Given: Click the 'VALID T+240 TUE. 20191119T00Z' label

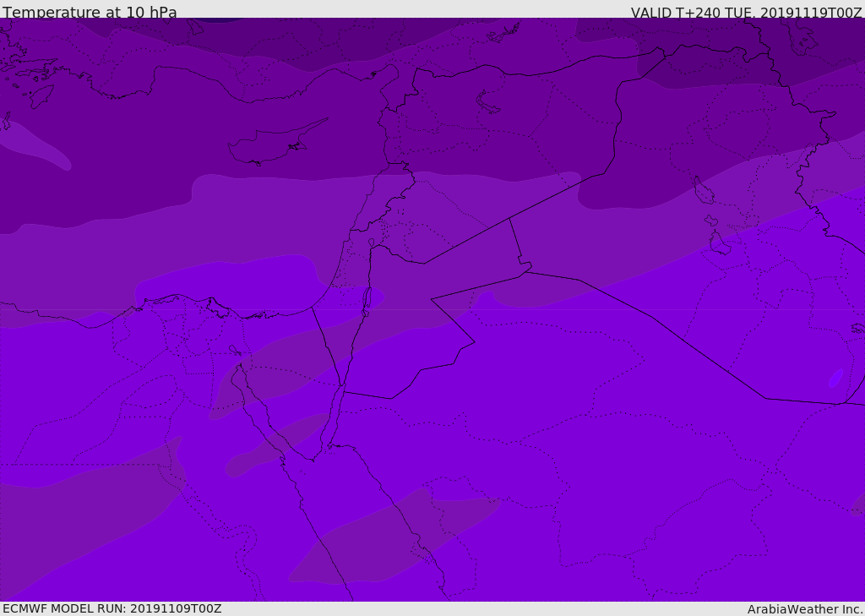Looking at the screenshot, I should [x=747, y=12].
